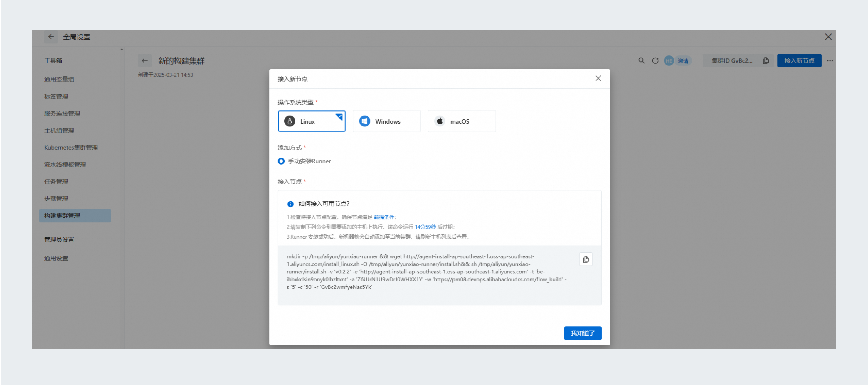The height and width of the screenshot is (385, 868).
Task: Click the 接入新节点 header button
Action: 799,61
